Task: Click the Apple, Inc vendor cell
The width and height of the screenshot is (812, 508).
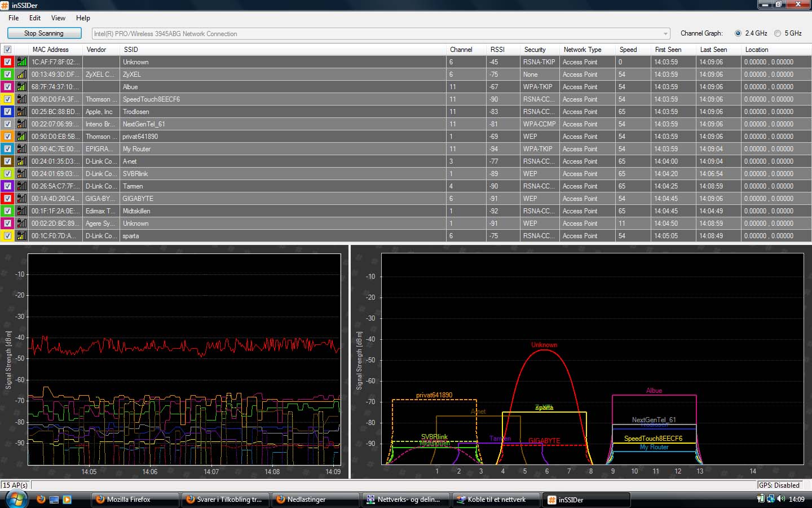Action: [101, 112]
